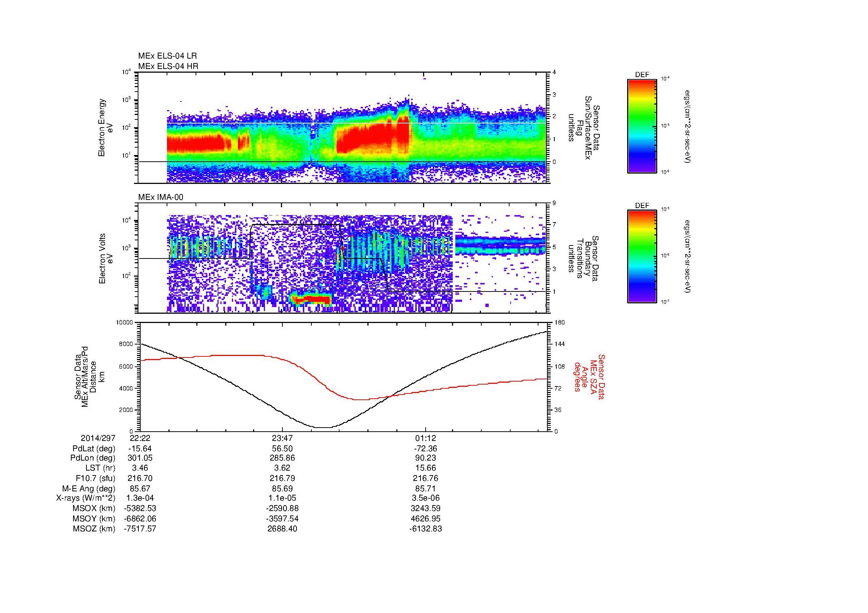Click the MSOX (km) row label

[94, 508]
